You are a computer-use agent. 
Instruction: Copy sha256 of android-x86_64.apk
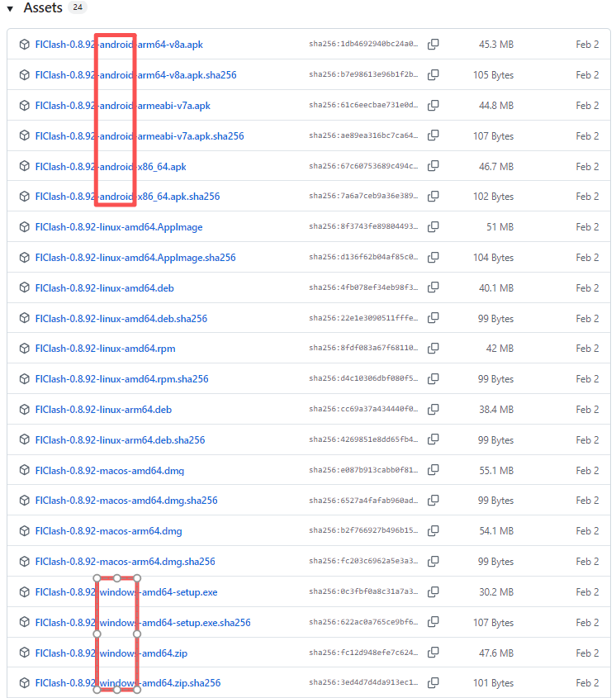(433, 166)
